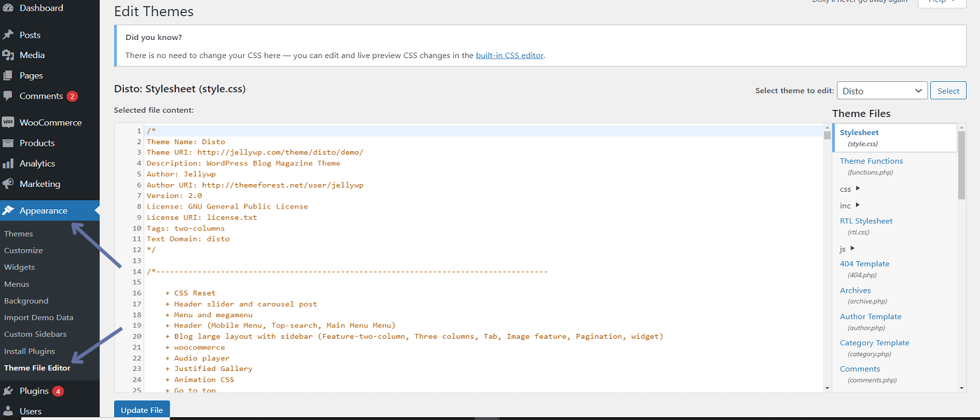
Task: Click the WooCommerce logo icon
Action: [8, 122]
